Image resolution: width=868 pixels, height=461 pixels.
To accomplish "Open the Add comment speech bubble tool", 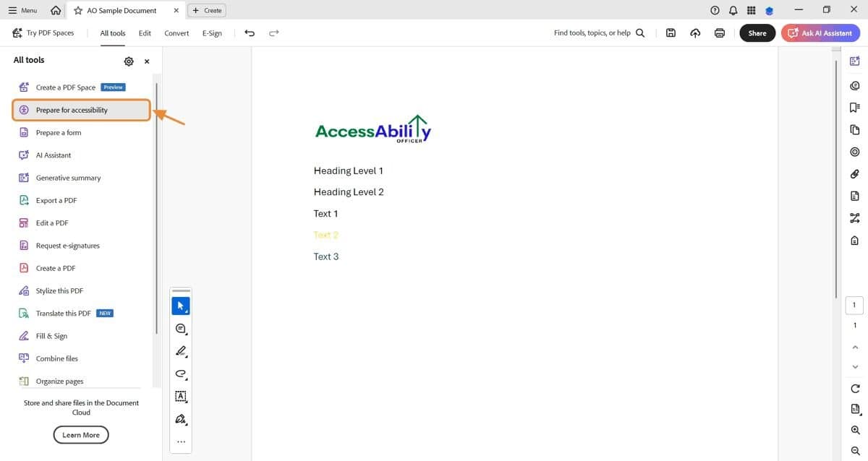I will pyautogui.click(x=181, y=328).
